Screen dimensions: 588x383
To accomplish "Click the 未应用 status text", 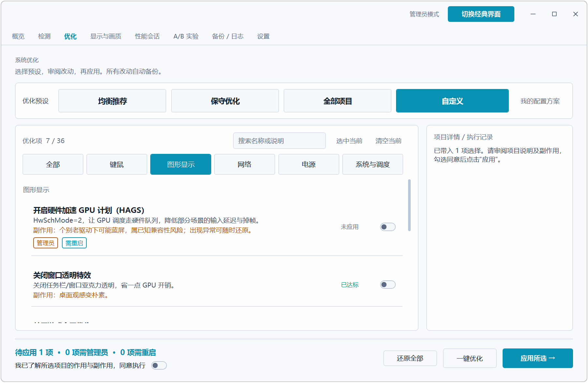I will (350, 227).
